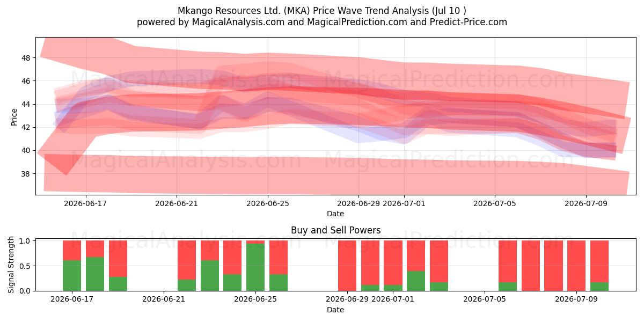Click the 46 tick on the price axis

click(x=27, y=81)
